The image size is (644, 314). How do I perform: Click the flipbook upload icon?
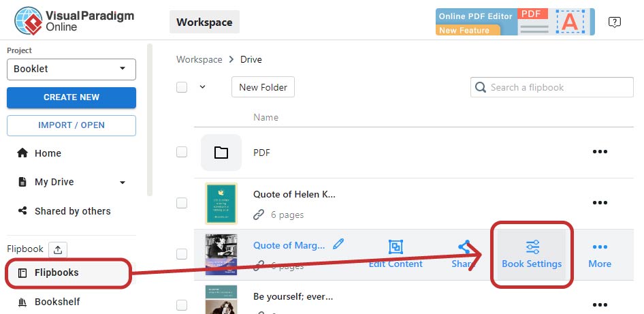click(x=58, y=249)
